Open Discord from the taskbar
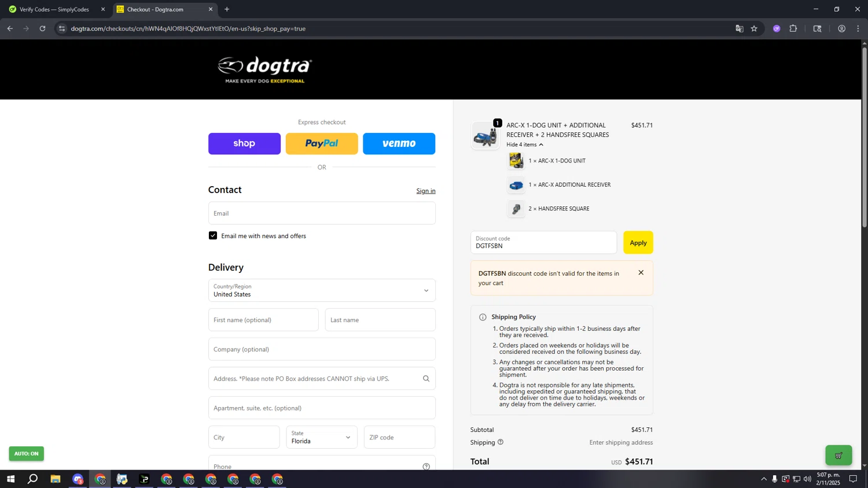 pyautogui.click(x=78, y=479)
